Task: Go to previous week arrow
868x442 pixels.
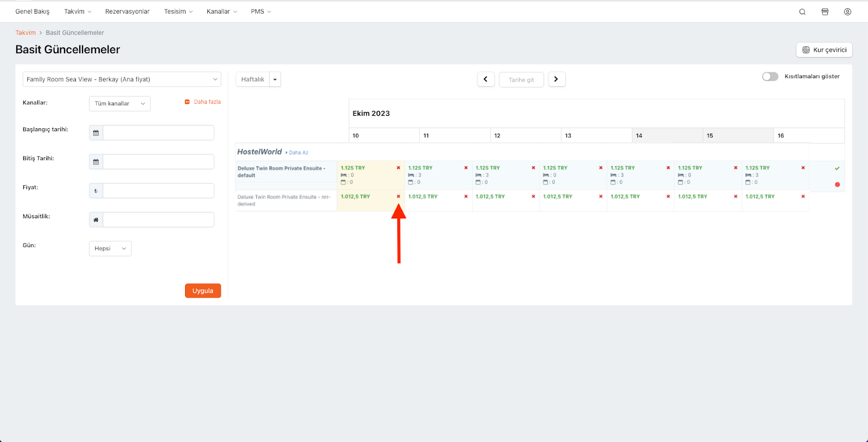Action: [486, 79]
